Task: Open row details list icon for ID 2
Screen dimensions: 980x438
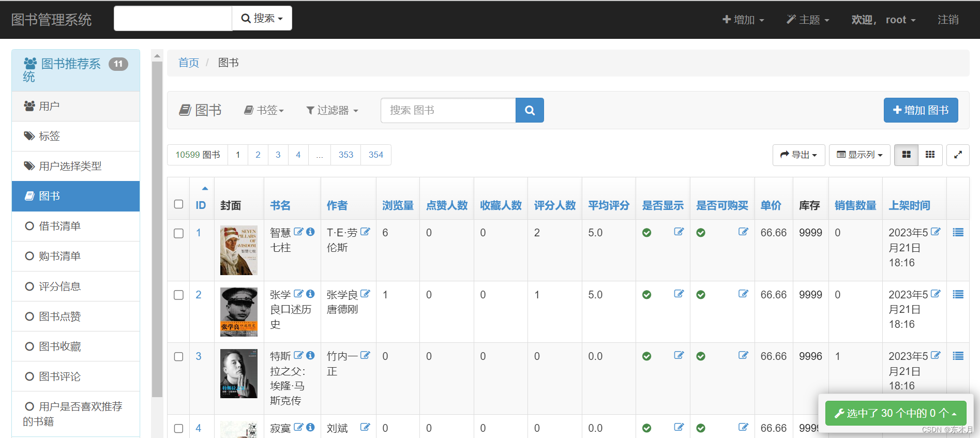Action: pos(958,294)
